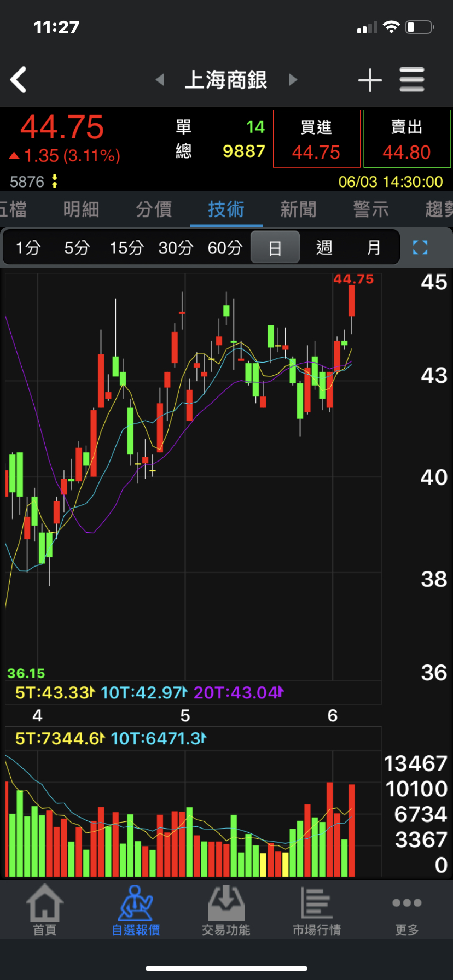Tap the 11:27 clock in status bar
This screenshot has width=453, height=980.
tap(56, 27)
